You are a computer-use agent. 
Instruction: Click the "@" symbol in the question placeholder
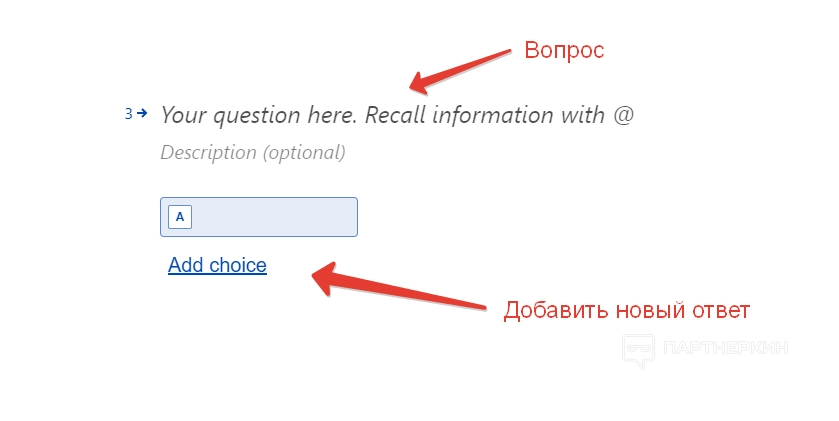[623, 115]
